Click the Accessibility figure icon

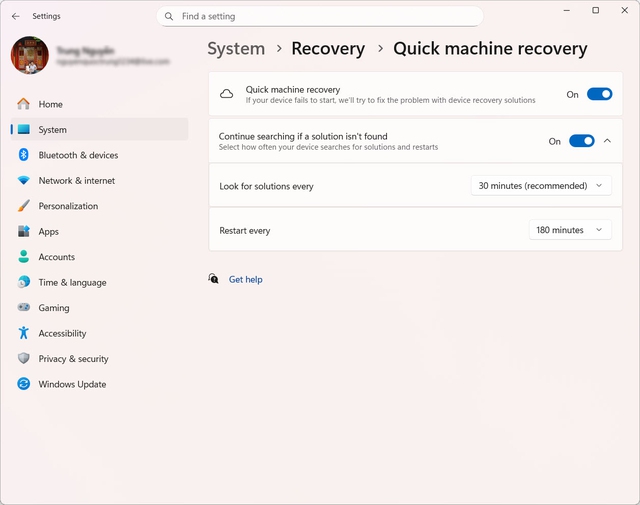pyautogui.click(x=24, y=333)
